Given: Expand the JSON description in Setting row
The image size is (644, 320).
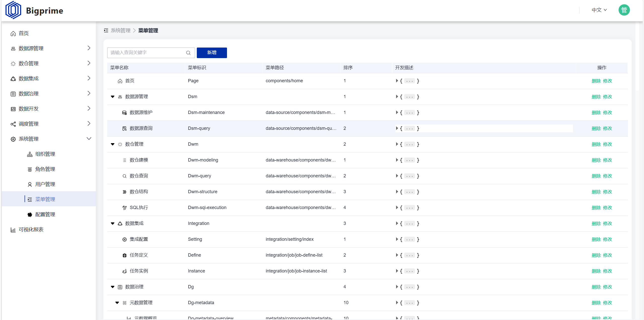Looking at the screenshot, I should click(397, 239).
